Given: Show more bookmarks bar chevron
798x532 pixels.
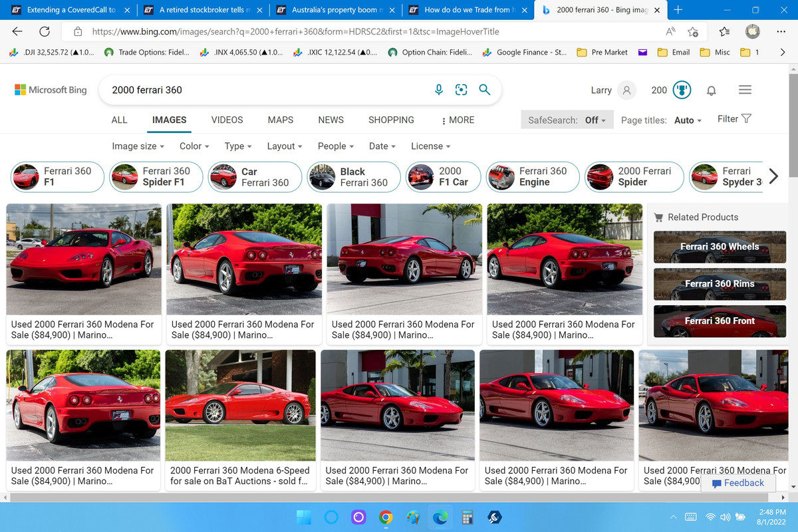Looking at the screenshot, I should [x=782, y=52].
